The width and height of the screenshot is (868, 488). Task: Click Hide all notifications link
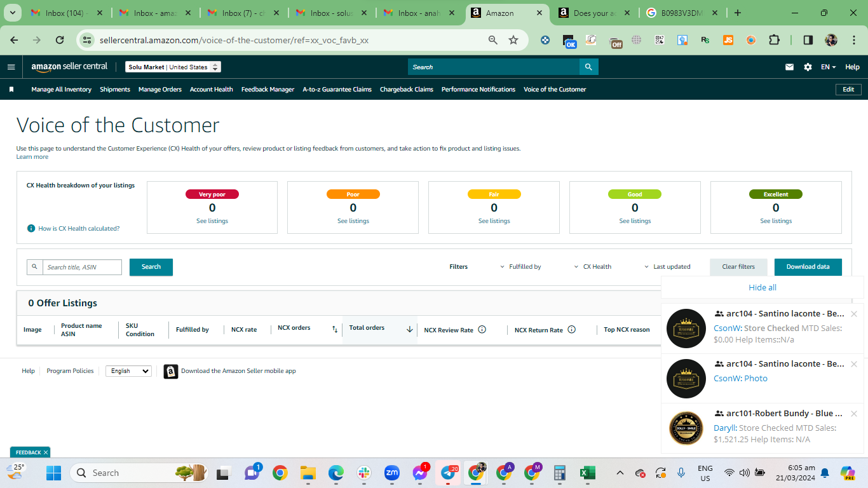click(x=763, y=287)
